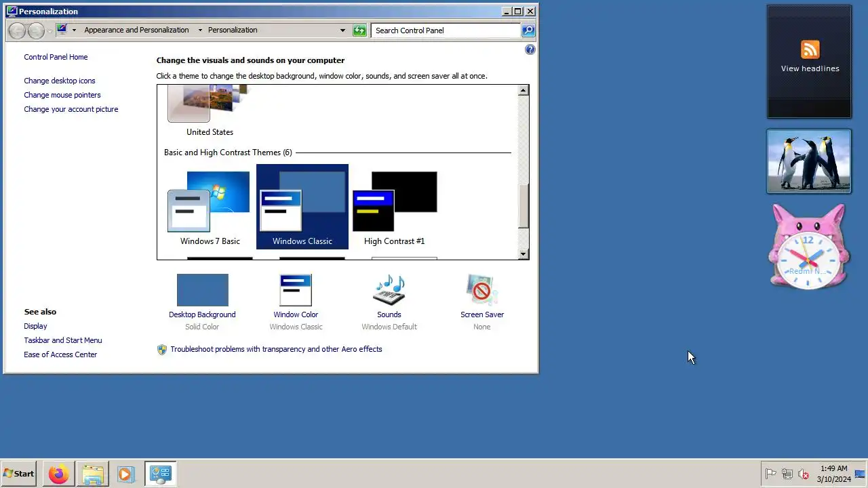
Task: Click the Personalization window title icon
Action: coord(12,12)
